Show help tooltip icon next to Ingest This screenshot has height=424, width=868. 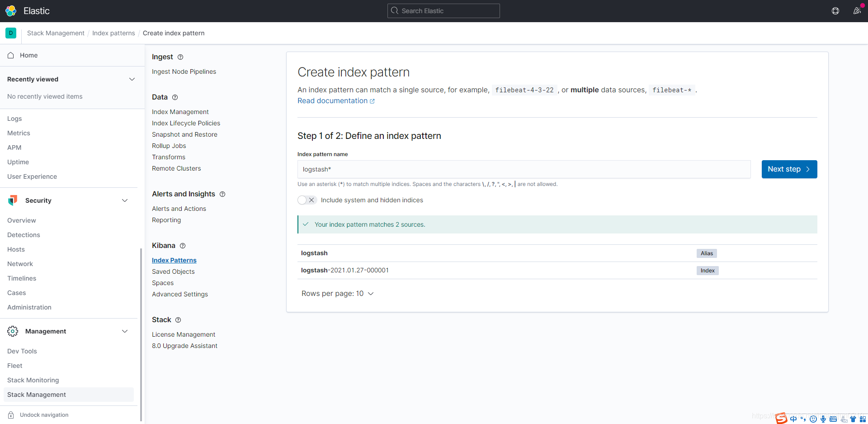point(180,57)
